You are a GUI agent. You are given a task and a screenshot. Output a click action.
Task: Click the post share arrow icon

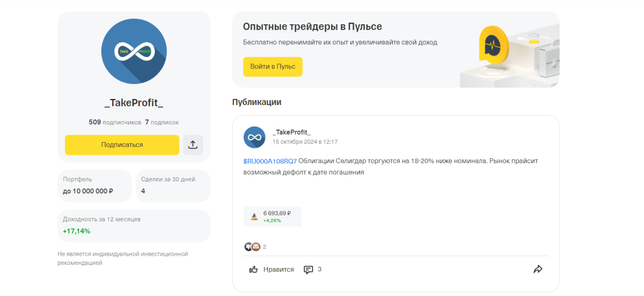537,269
